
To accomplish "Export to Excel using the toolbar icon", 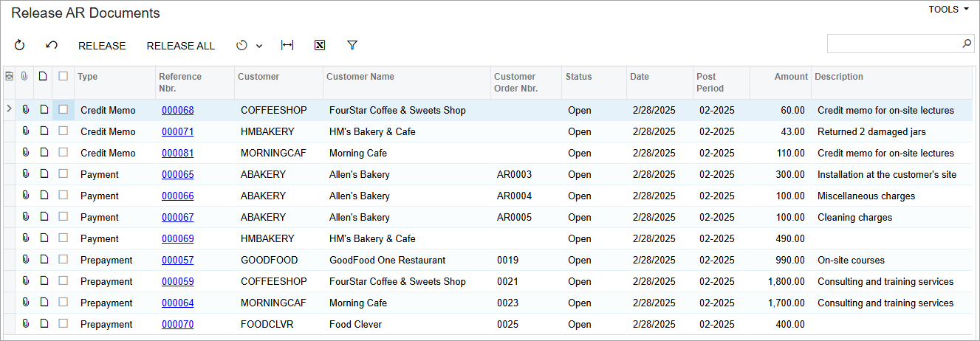I will tap(320, 46).
